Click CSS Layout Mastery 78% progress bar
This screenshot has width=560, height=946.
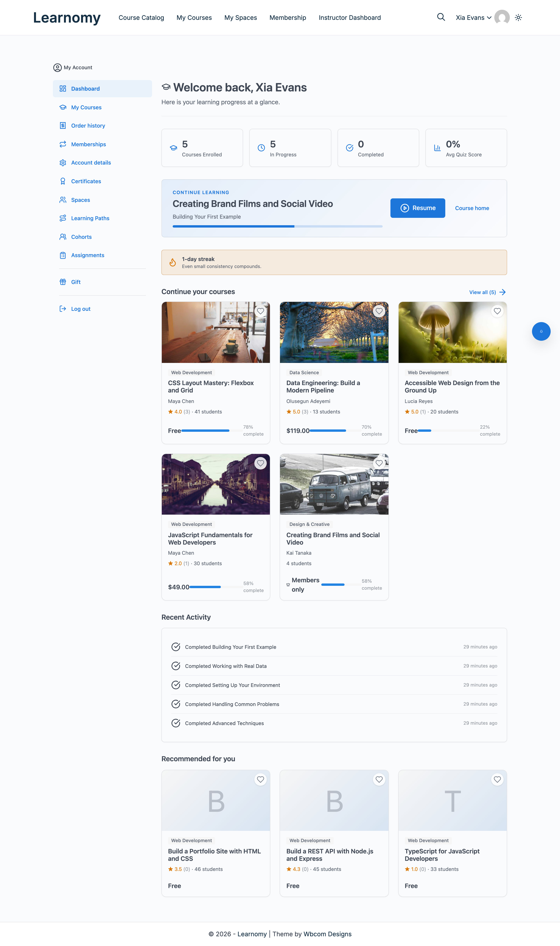pyautogui.click(x=212, y=431)
